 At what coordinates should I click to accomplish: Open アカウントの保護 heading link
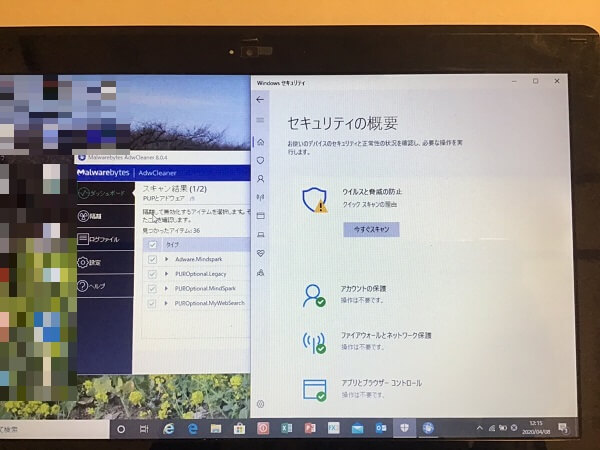(x=364, y=289)
